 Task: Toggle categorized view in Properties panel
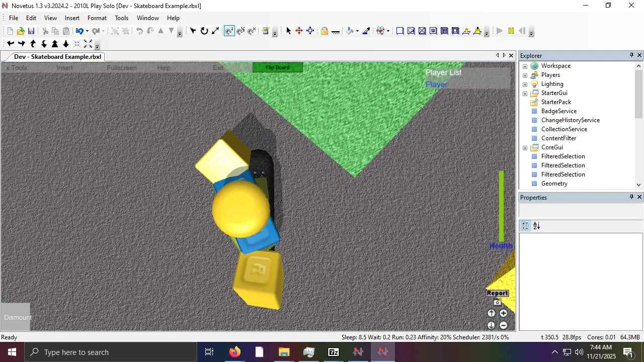[525, 226]
